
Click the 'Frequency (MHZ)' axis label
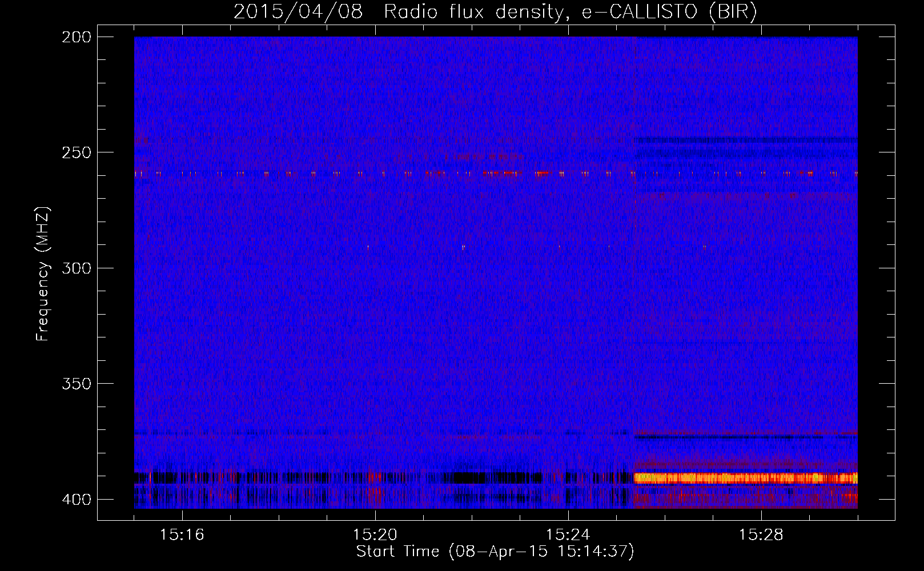42,274
